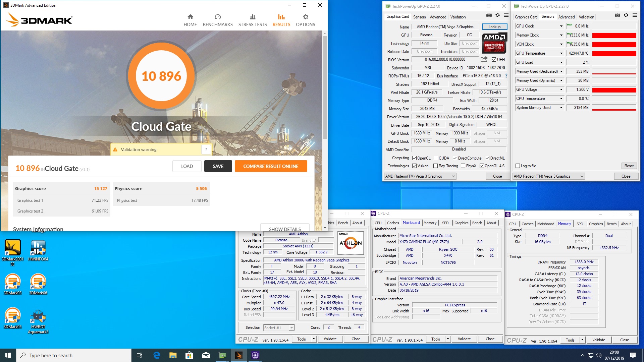
Task: Expand the GPU Load sensor dropdown
Action: [x=561, y=62]
